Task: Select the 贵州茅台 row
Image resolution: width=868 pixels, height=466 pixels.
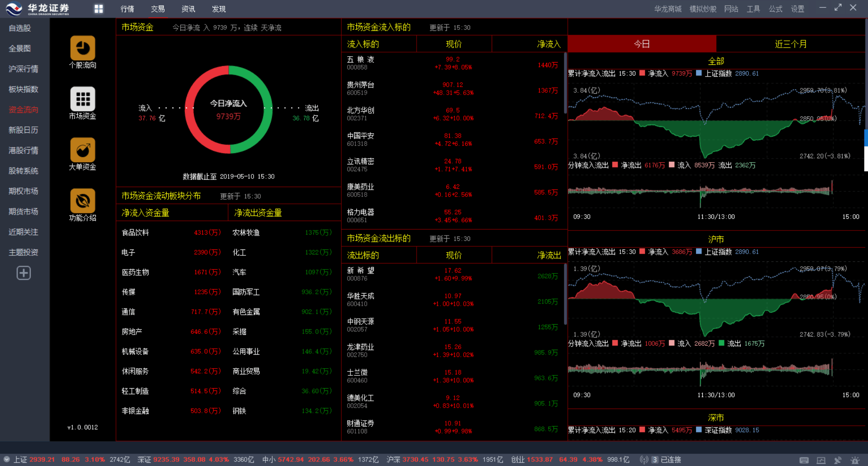Action: click(x=453, y=89)
